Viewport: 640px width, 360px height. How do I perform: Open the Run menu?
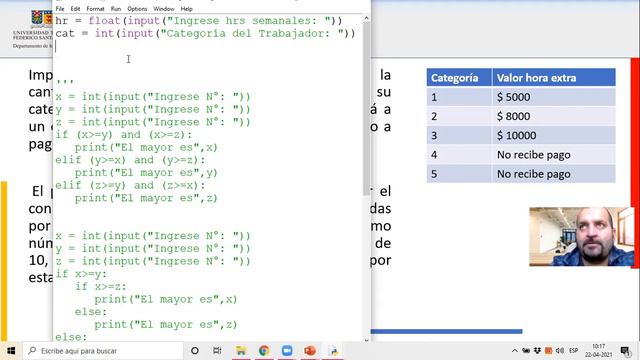tap(116, 9)
